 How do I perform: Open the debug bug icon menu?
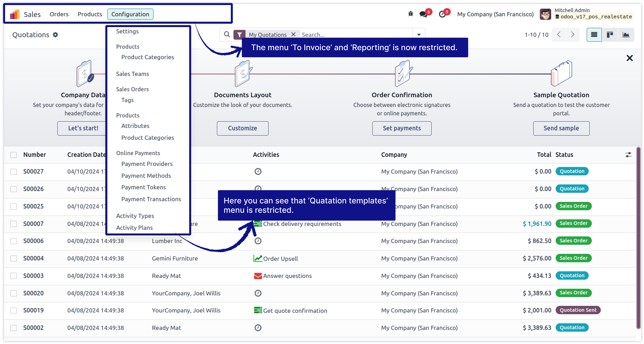click(411, 14)
